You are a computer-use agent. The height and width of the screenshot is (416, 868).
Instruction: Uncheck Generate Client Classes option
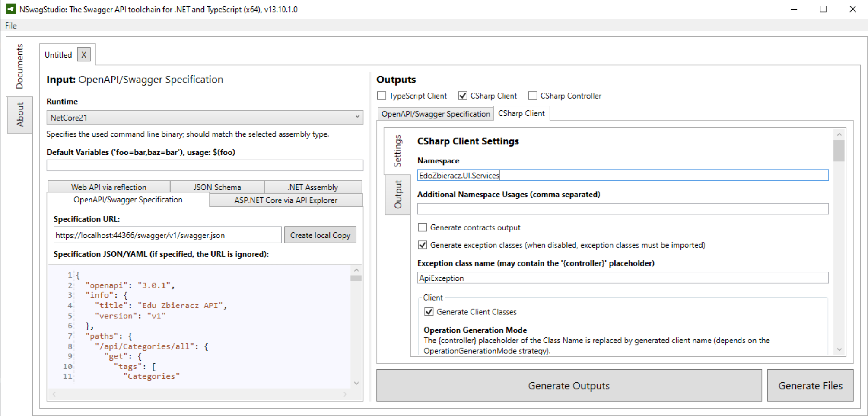pyautogui.click(x=429, y=312)
